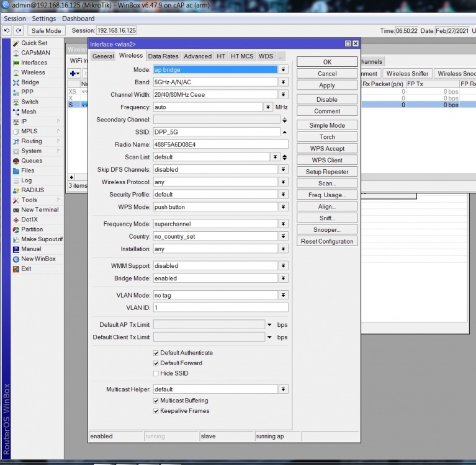The image size is (476, 465).
Task: Uncheck the Default Authenticate checkbox
Action: (156, 353)
